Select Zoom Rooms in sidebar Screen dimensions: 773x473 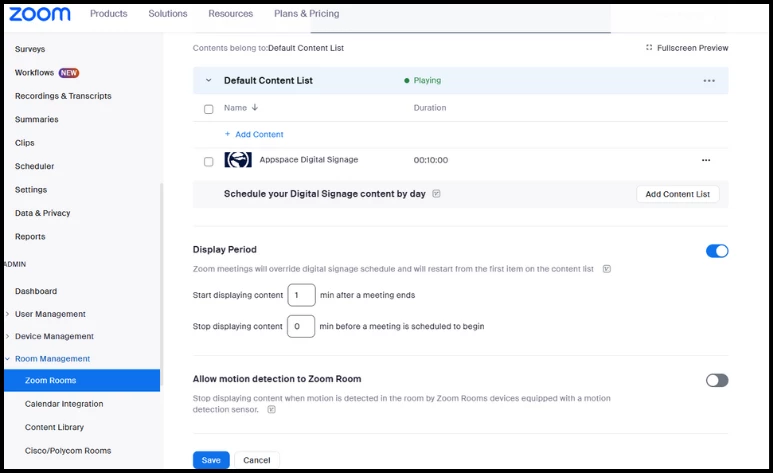pos(82,380)
